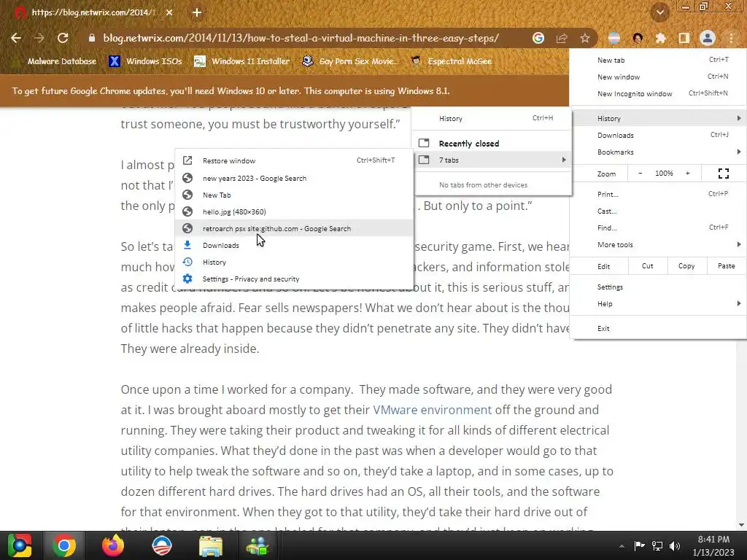Choose Find... from the menu
The height and width of the screenshot is (560, 747).
[x=658, y=227]
